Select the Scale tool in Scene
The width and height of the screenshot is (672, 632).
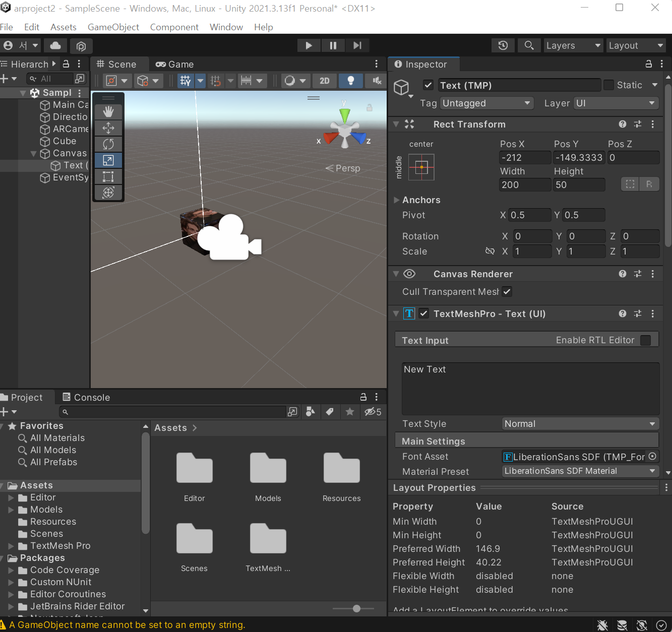(x=108, y=160)
